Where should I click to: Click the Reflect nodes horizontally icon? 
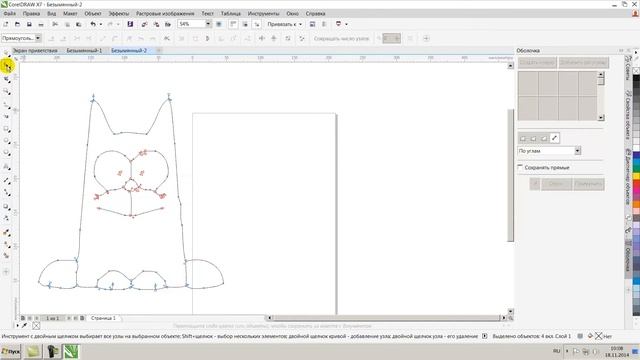[x=262, y=38]
